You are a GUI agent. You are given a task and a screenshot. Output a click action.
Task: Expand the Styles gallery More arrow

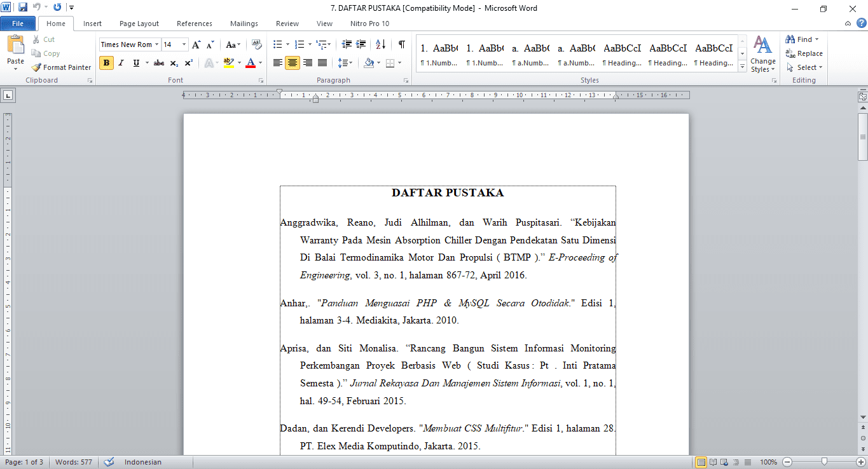click(742, 67)
